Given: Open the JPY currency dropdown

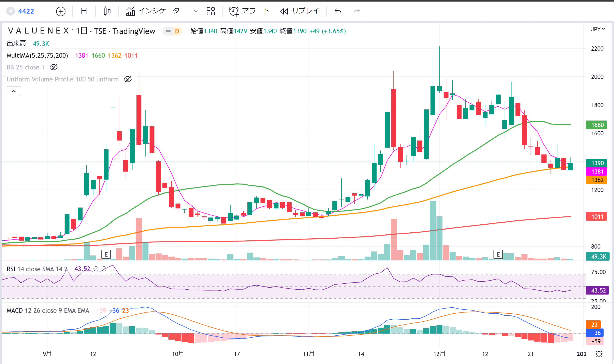Looking at the screenshot, I should click(598, 29).
